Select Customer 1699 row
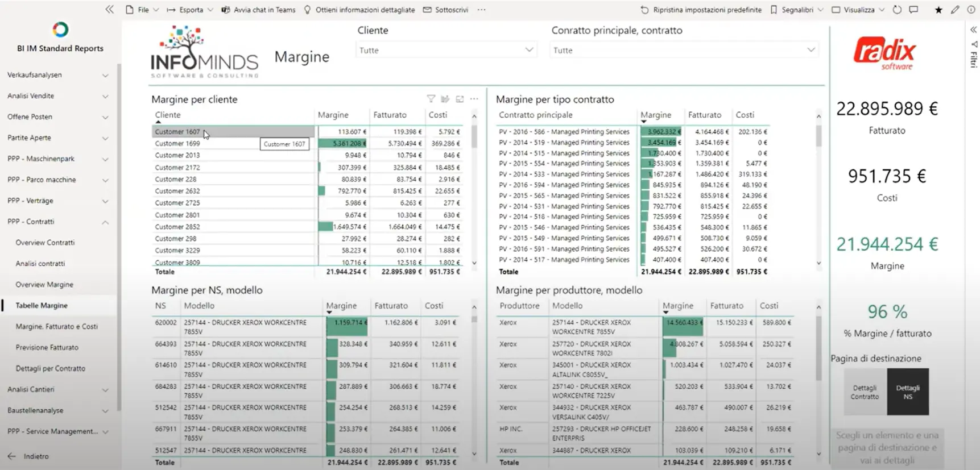 [307, 144]
